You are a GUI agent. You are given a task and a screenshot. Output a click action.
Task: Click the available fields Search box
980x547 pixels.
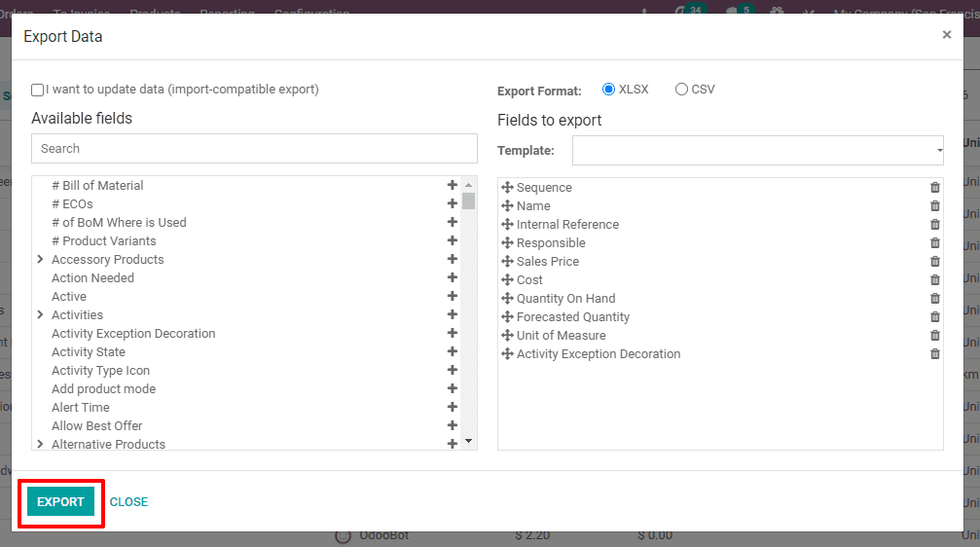click(254, 149)
